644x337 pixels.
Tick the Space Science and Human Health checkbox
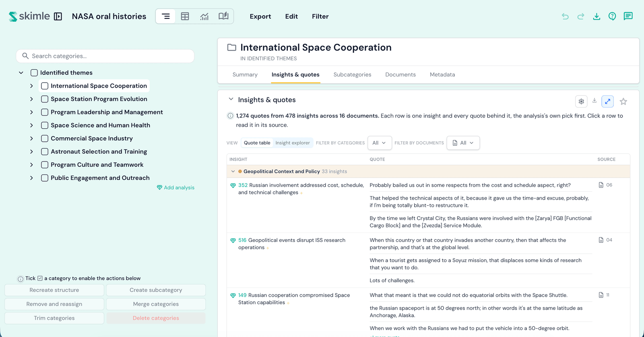(x=45, y=125)
